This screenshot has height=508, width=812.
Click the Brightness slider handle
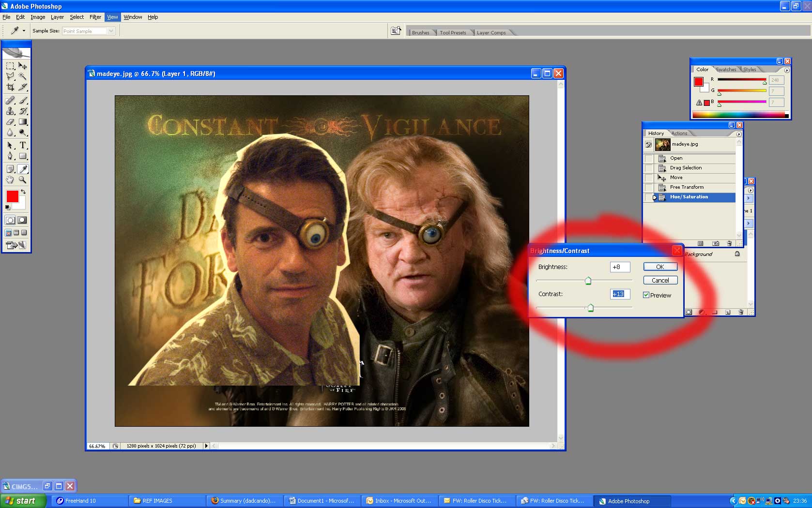[588, 281]
